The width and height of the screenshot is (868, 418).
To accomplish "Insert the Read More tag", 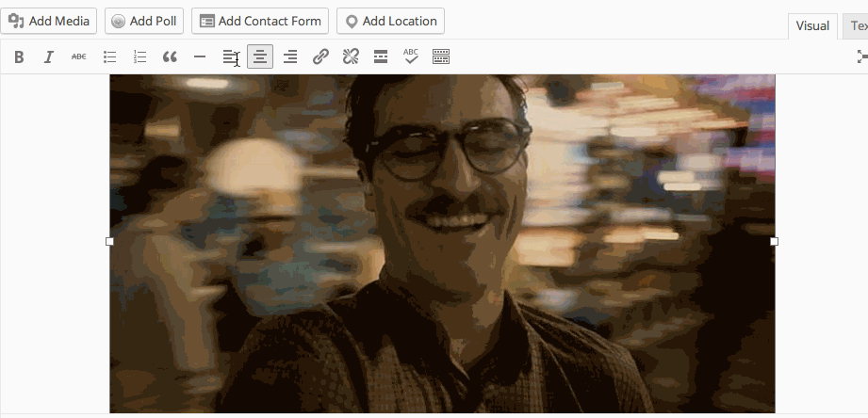I will (x=381, y=57).
